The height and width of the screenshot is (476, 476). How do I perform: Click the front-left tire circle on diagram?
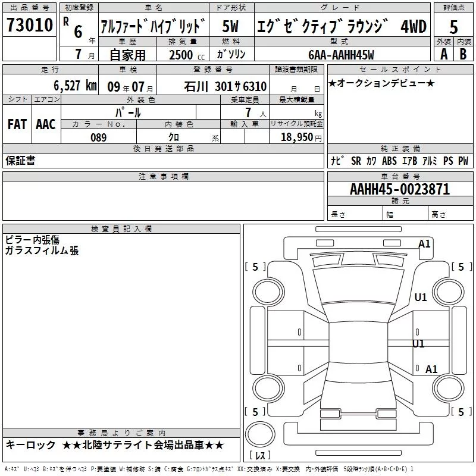[x=268, y=293]
